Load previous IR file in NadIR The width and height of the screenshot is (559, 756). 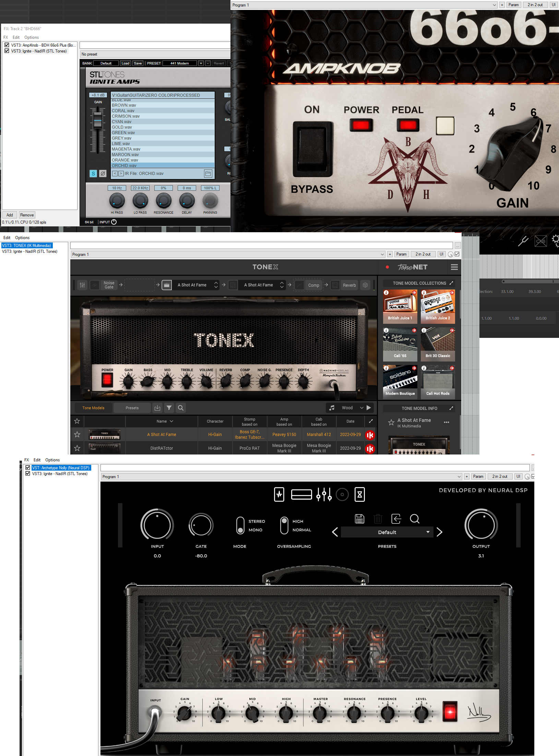coord(115,174)
